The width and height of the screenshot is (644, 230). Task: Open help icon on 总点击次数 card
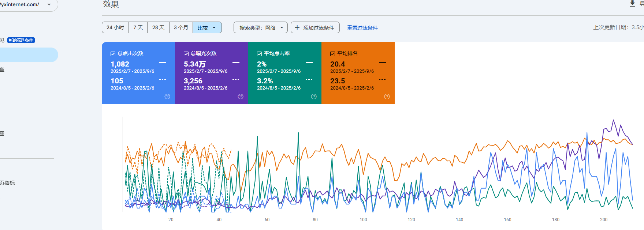[167, 97]
